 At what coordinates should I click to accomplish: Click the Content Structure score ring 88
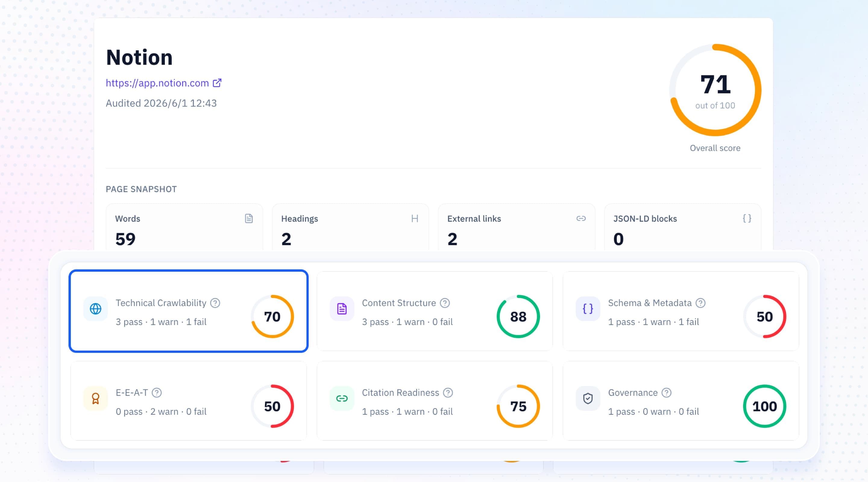click(x=518, y=317)
